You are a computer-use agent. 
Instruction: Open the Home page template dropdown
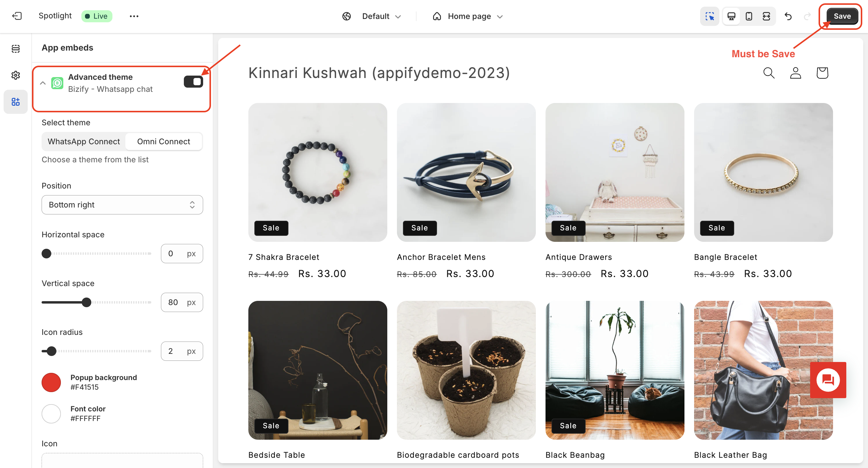(468, 16)
